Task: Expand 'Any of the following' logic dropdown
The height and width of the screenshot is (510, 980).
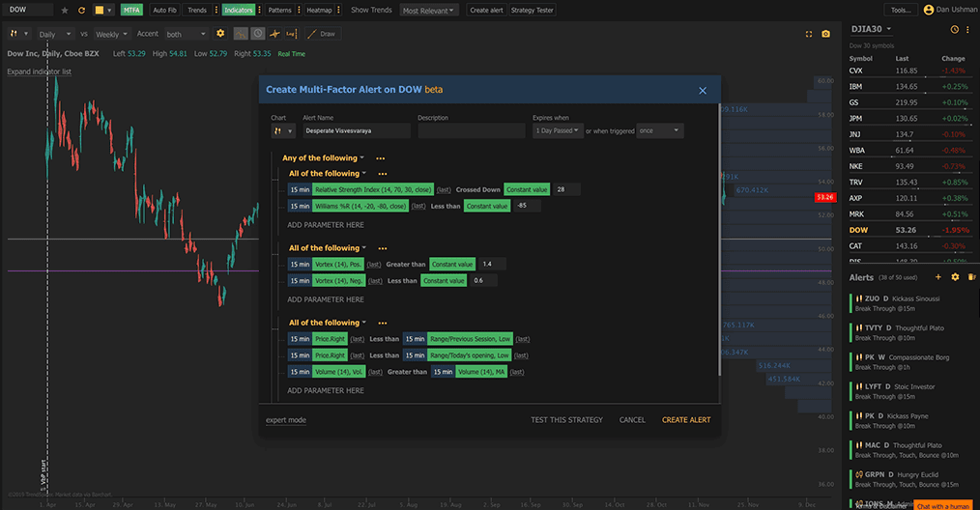Action: coord(323,158)
